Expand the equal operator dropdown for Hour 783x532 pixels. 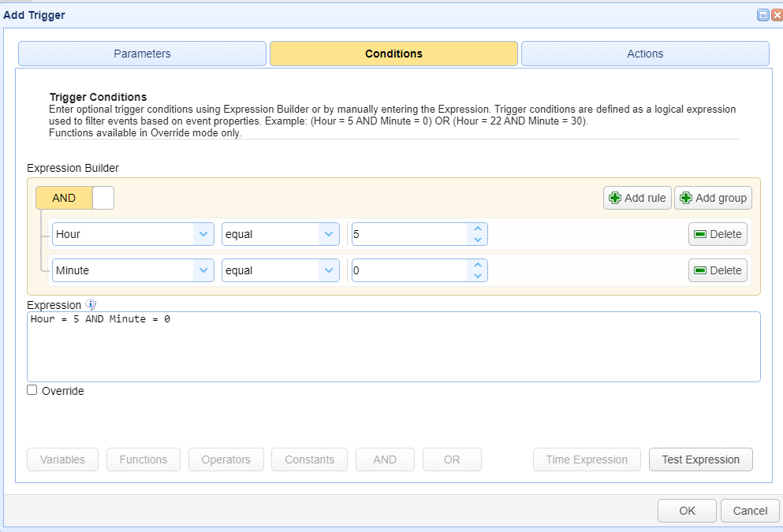tap(329, 234)
